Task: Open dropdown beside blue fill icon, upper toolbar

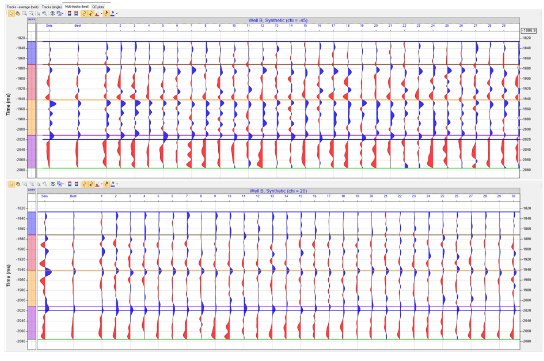Action: tap(117, 14)
